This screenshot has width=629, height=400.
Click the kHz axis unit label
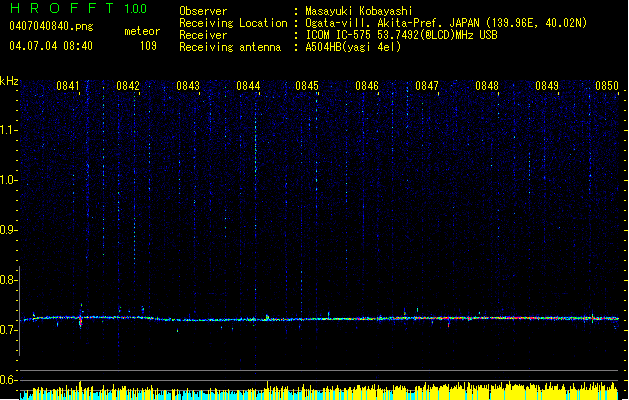pyautogui.click(x=10, y=81)
